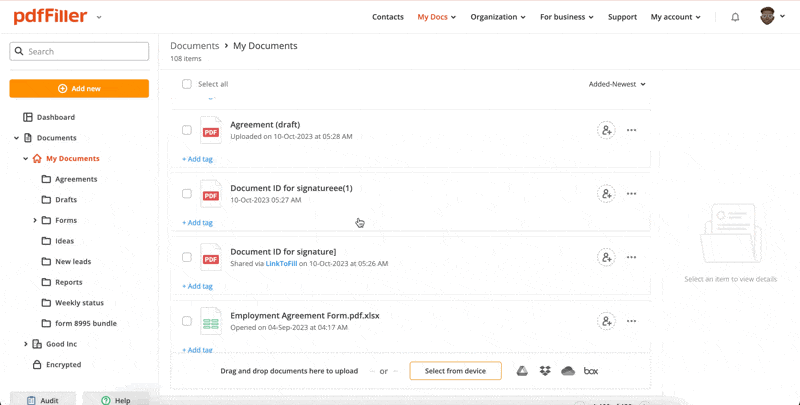
Task: Upload from OneDrive cloud icon
Action: click(x=568, y=371)
